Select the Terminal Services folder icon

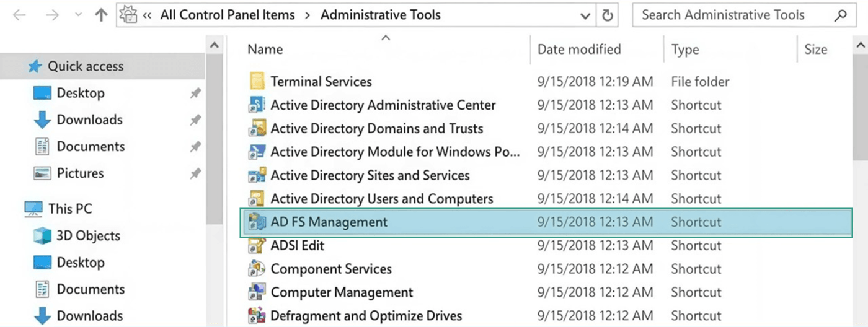coord(257,82)
